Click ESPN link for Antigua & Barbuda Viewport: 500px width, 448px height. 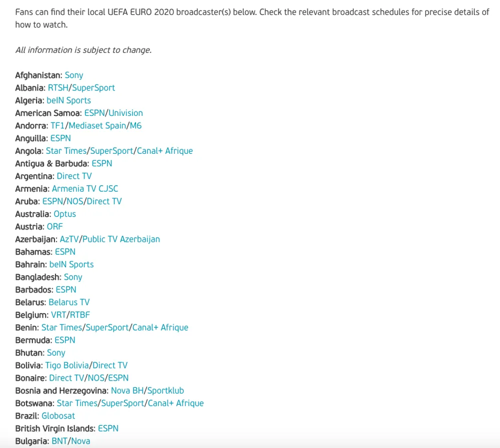click(x=102, y=163)
